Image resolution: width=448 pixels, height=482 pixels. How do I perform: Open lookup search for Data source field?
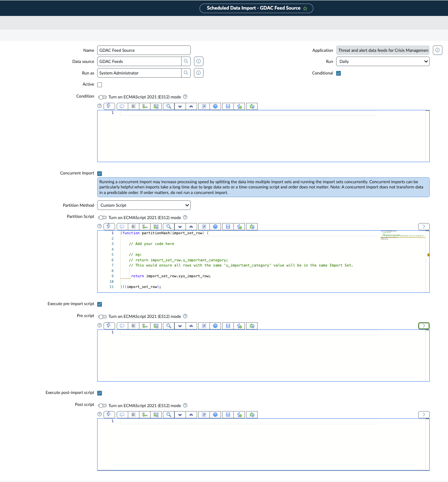coord(186,61)
